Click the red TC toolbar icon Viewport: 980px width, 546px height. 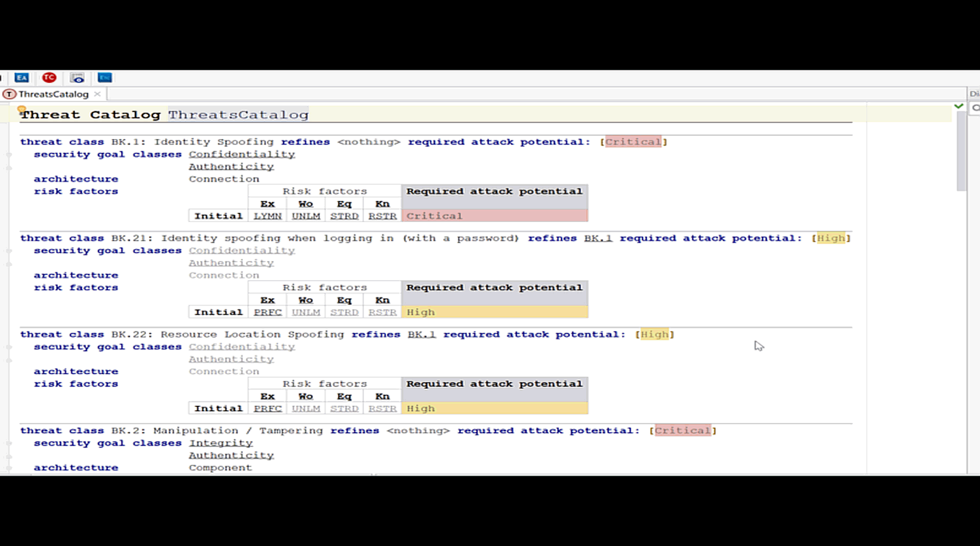click(49, 78)
